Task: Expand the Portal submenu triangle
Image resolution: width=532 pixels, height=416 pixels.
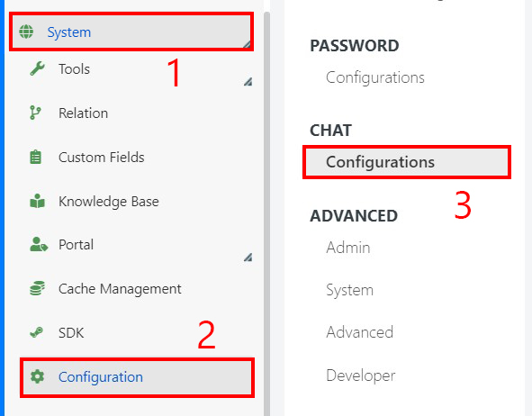Action: tap(248, 258)
